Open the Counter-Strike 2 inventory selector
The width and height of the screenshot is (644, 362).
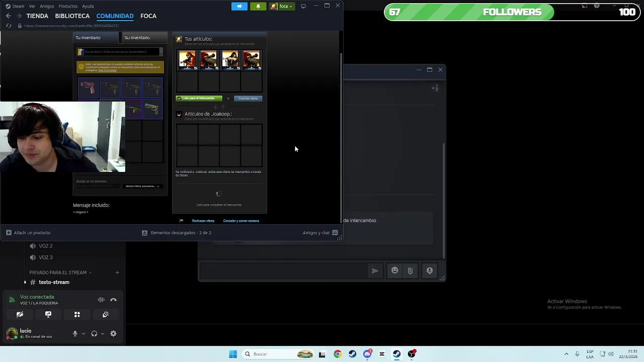point(120,52)
